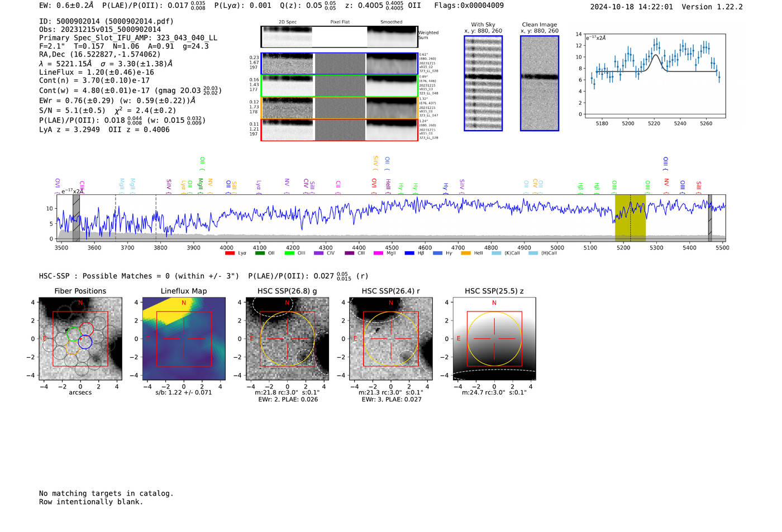Click the blue Hβ legend swatch
The image size is (782, 532).
(x=409, y=253)
